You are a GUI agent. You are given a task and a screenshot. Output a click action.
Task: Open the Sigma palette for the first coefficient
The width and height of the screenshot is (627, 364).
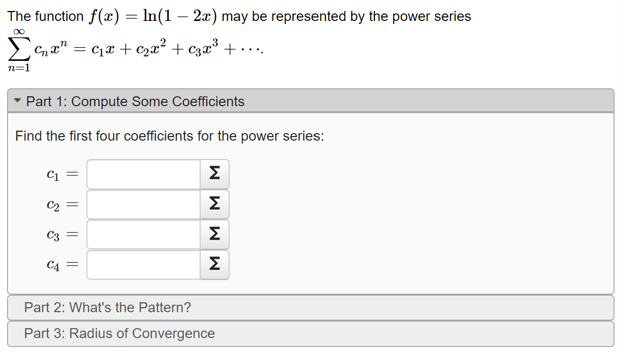[214, 174]
